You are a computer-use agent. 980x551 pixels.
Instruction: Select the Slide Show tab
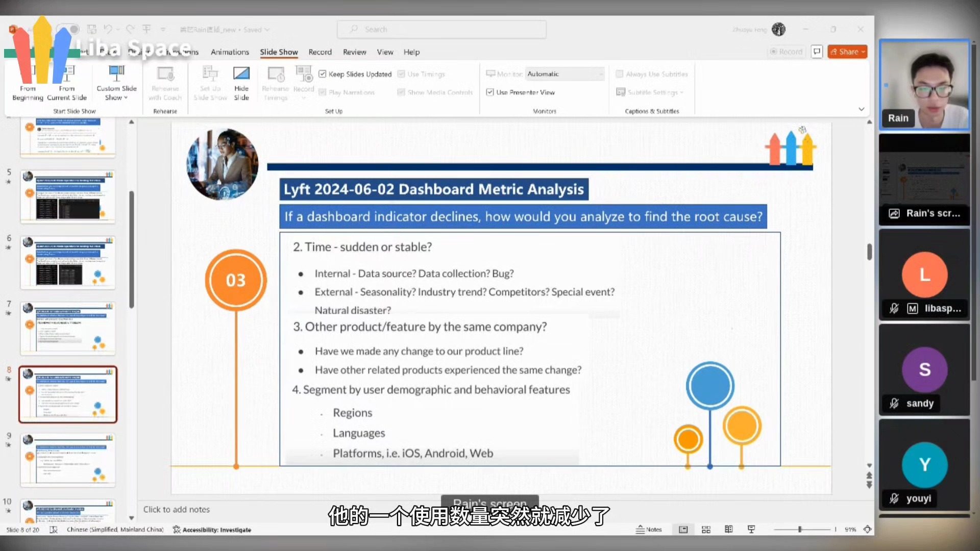(x=279, y=52)
